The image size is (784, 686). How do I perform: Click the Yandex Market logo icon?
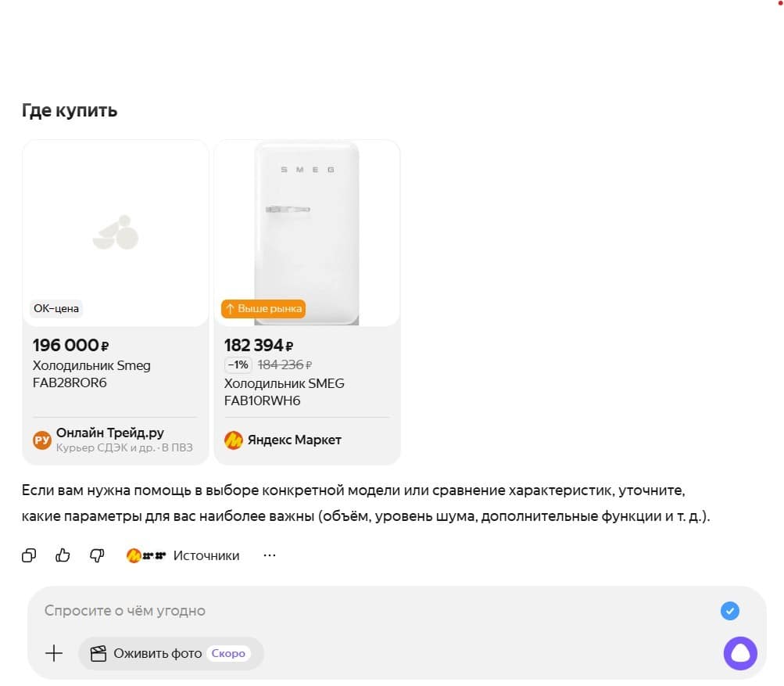pyautogui.click(x=233, y=440)
